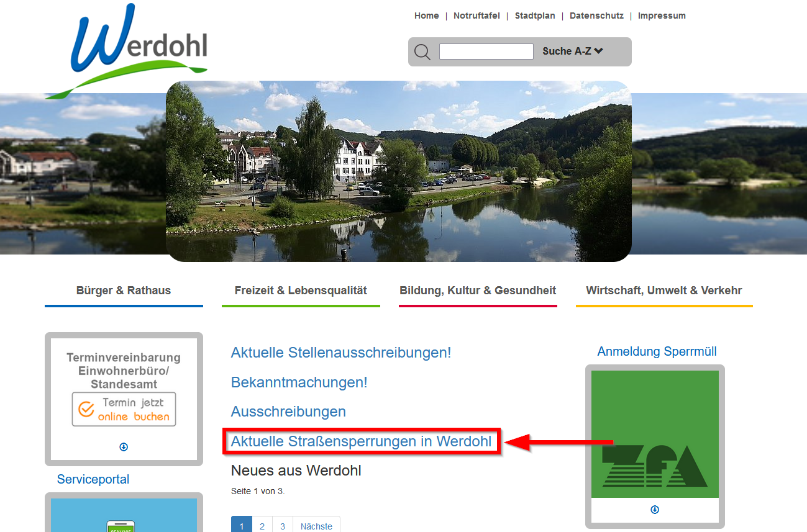This screenshot has height=532, width=807.
Task: Open the Impressum page
Action: point(662,16)
